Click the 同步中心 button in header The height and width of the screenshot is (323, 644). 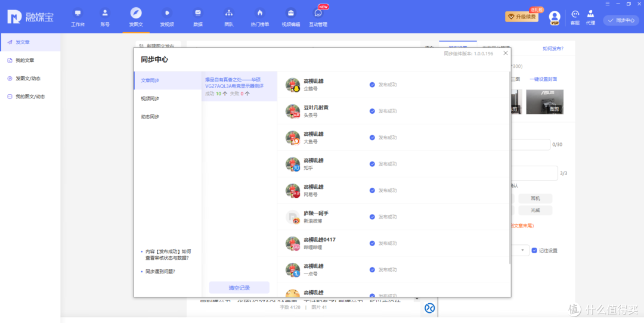coord(621,20)
